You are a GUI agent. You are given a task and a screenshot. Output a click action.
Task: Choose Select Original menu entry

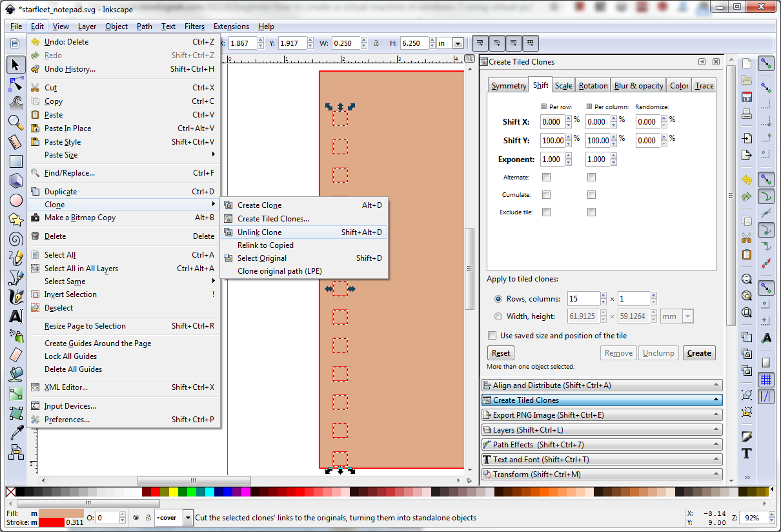point(303,258)
